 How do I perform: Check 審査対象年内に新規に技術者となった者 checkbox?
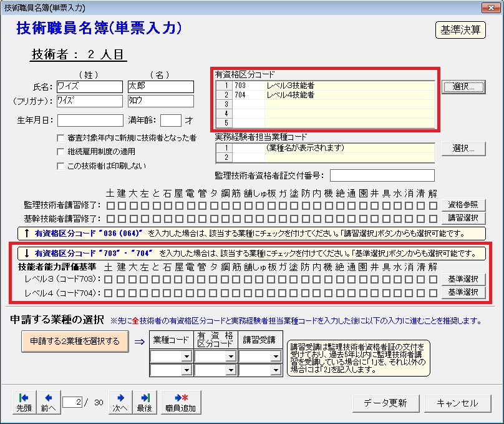click(x=60, y=138)
